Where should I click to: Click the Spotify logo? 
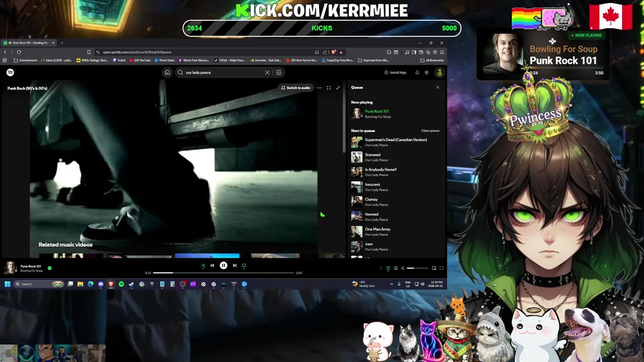point(10,72)
